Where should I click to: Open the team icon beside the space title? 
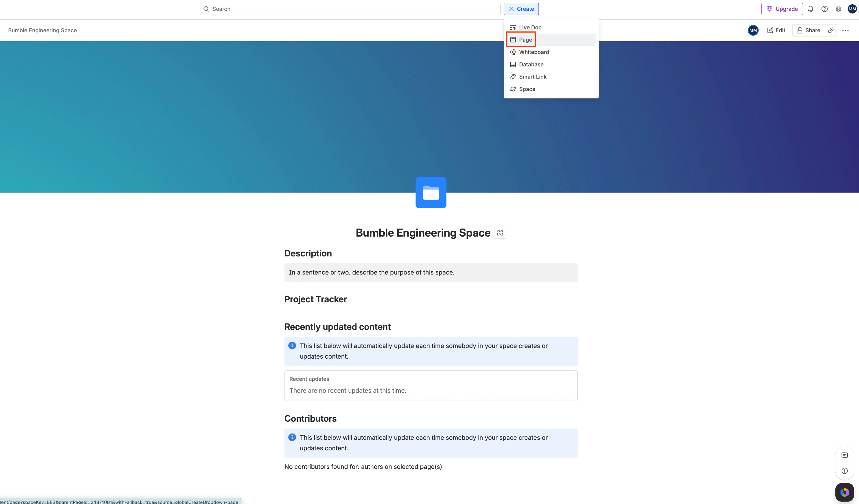[500, 233]
